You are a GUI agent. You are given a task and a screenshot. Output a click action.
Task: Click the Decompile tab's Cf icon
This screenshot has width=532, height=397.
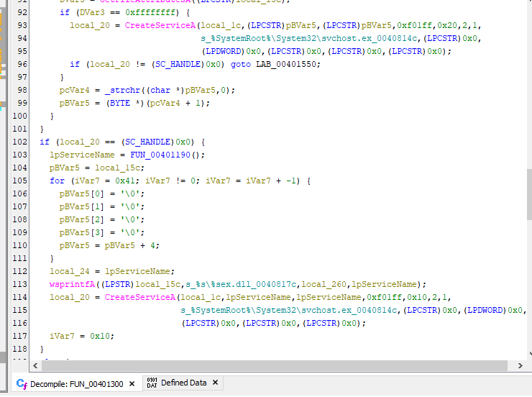pos(21,383)
